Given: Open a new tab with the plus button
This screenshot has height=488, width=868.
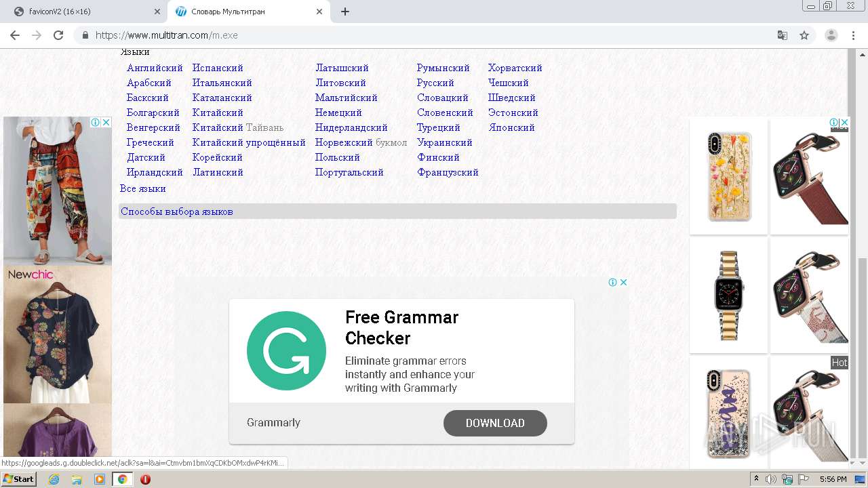Looking at the screenshot, I should click(345, 12).
